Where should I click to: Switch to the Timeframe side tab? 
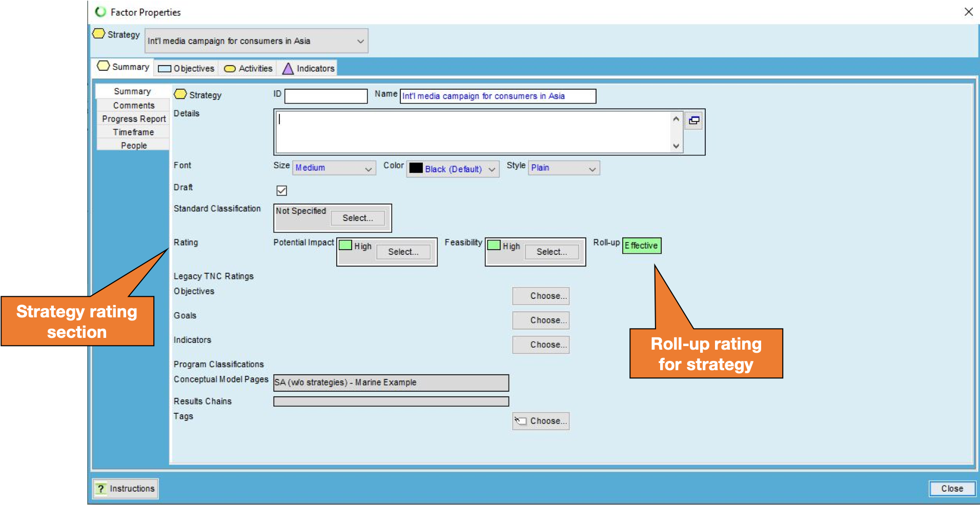[133, 132]
